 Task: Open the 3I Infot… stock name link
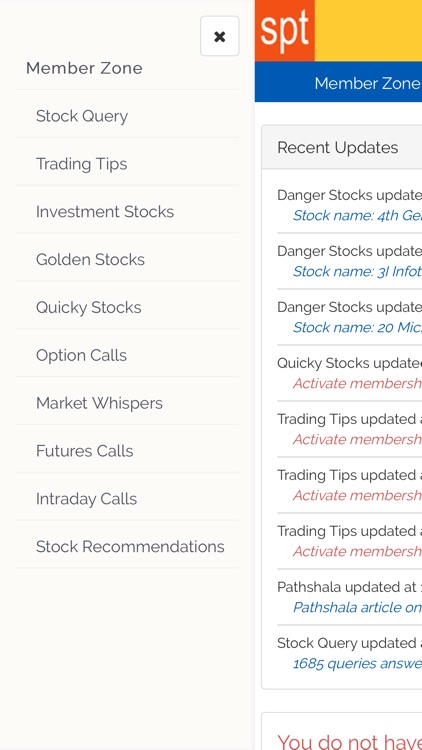coord(357,272)
